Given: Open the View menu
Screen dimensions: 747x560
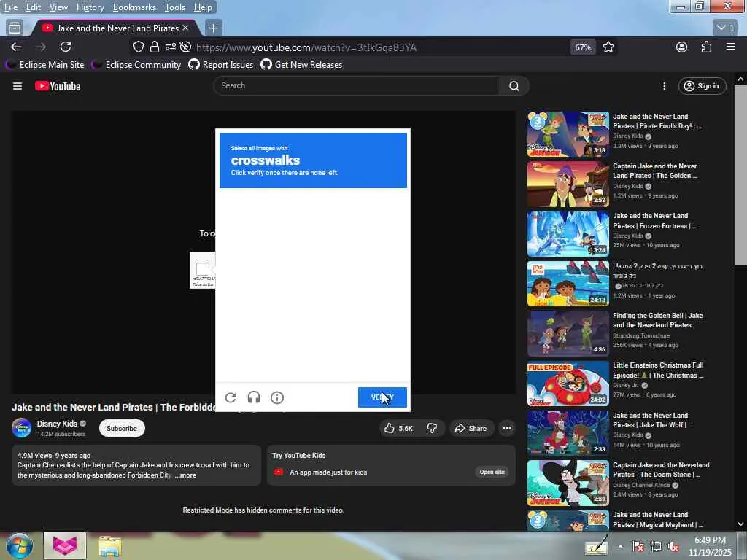Looking at the screenshot, I should click(x=58, y=7).
